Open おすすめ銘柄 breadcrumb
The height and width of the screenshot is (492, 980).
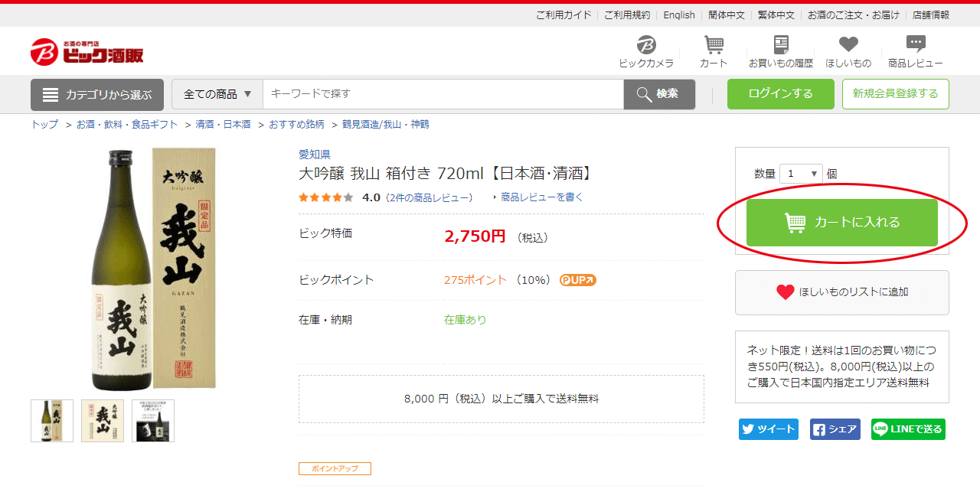pyautogui.click(x=296, y=124)
